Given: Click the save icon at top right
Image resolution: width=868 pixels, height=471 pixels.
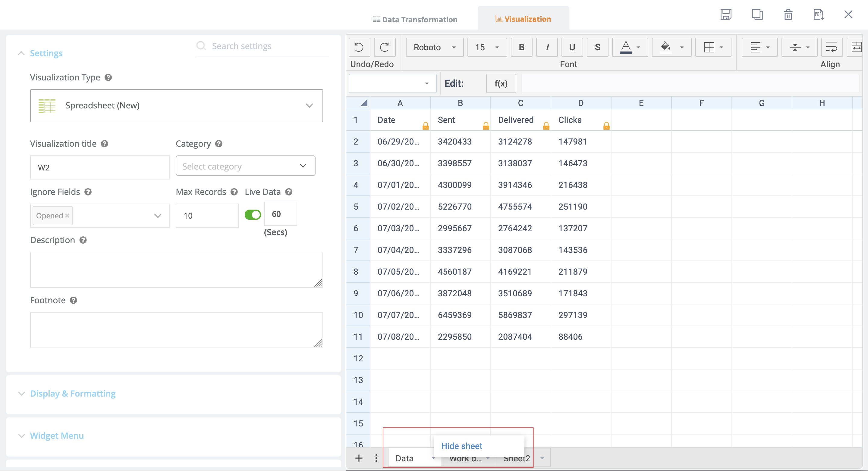Looking at the screenshot, I should point(726,14).
